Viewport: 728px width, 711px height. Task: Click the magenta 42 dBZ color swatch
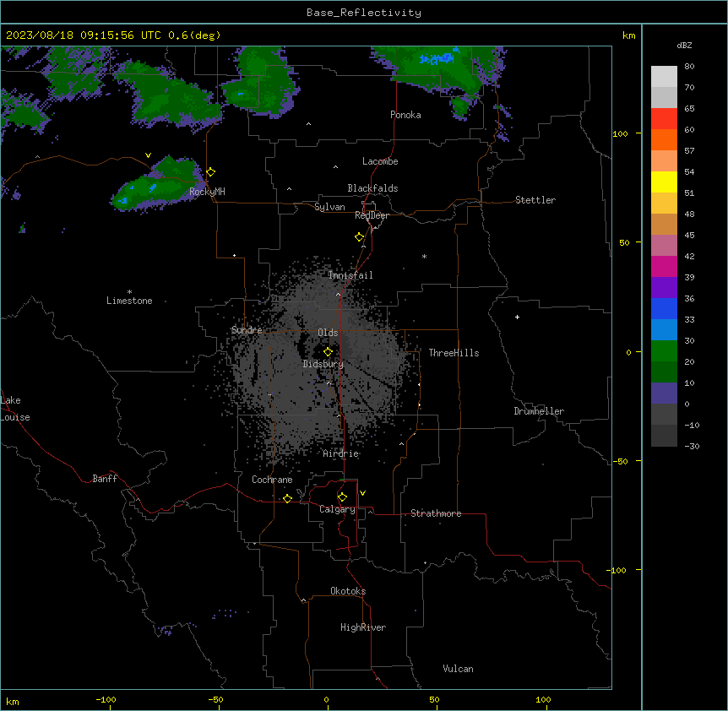[664, 266]
